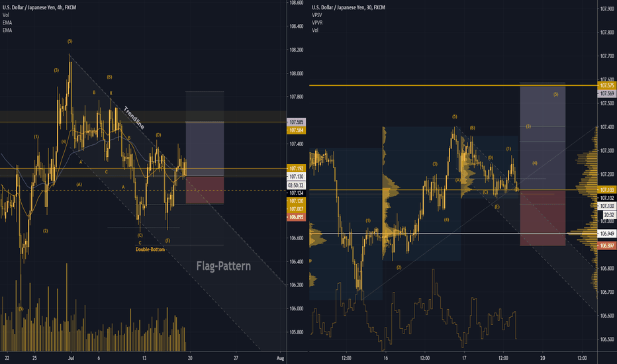Click 106.500 on the 30-minute price axis

click(607, 340)
